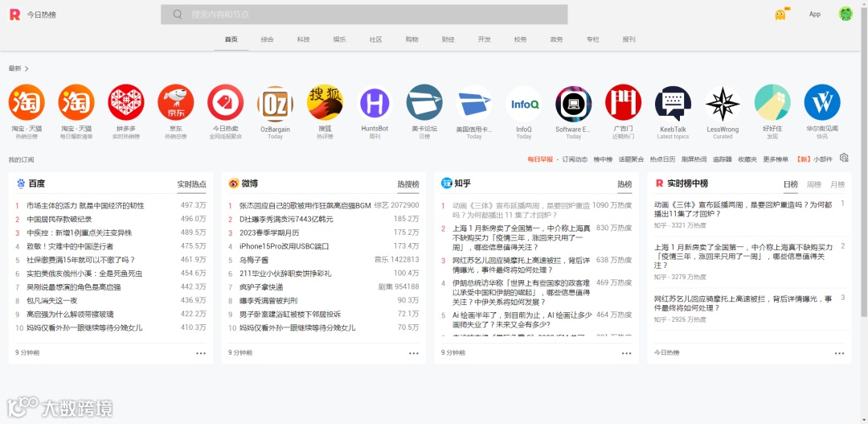Click the App link in header
This screenshot has height=424, width=868.
pos(815,14)
